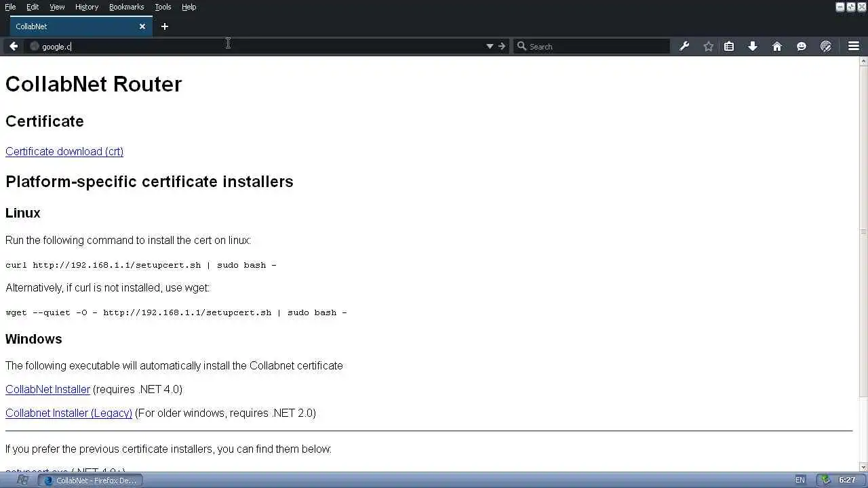Click the Go arrow in address bar
868x488 pixels.
tap(502, 46)
